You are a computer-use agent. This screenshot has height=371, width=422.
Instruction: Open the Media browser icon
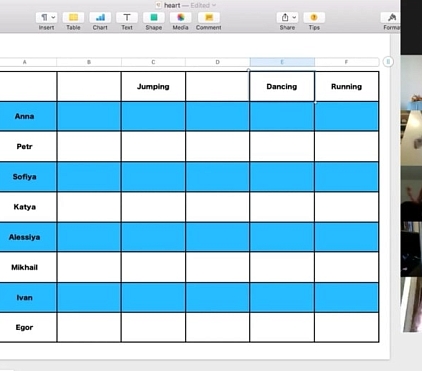(180, 17)
